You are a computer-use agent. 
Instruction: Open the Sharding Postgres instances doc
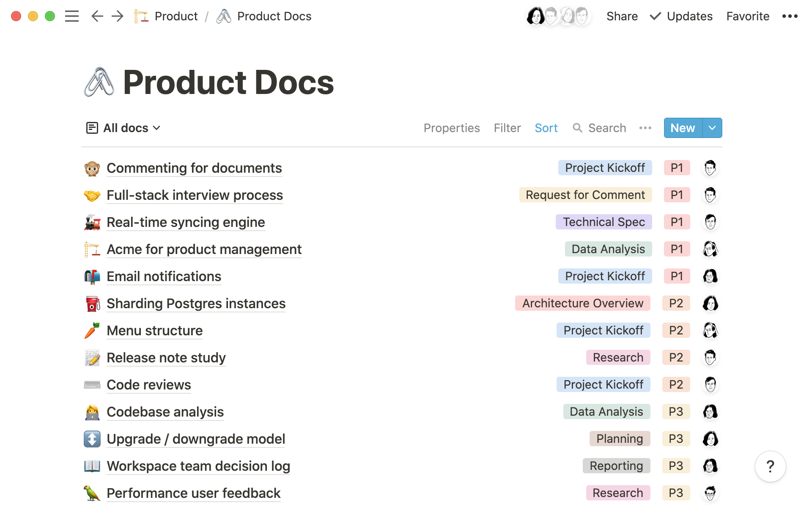point(196,304)
